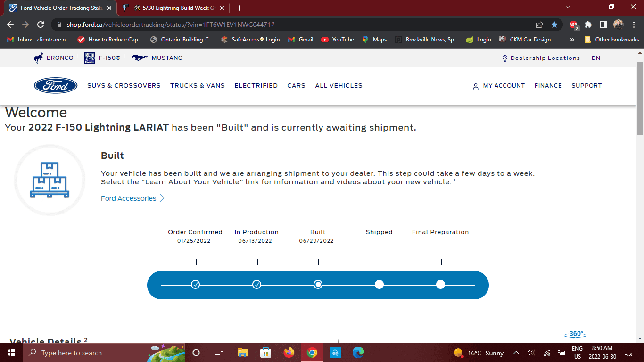The image size is (644, 362).
Task: Select the Order Confirmed progress step
Action: click(196, 285)
